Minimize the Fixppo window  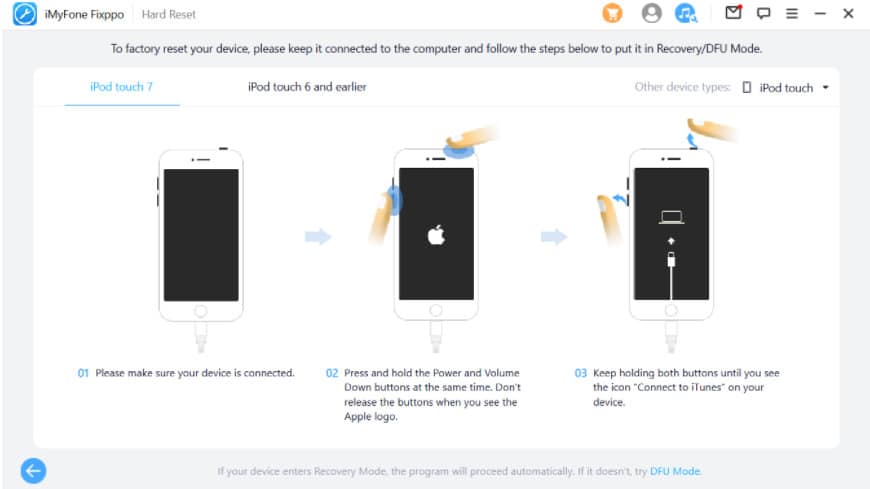tap(820, 13)
